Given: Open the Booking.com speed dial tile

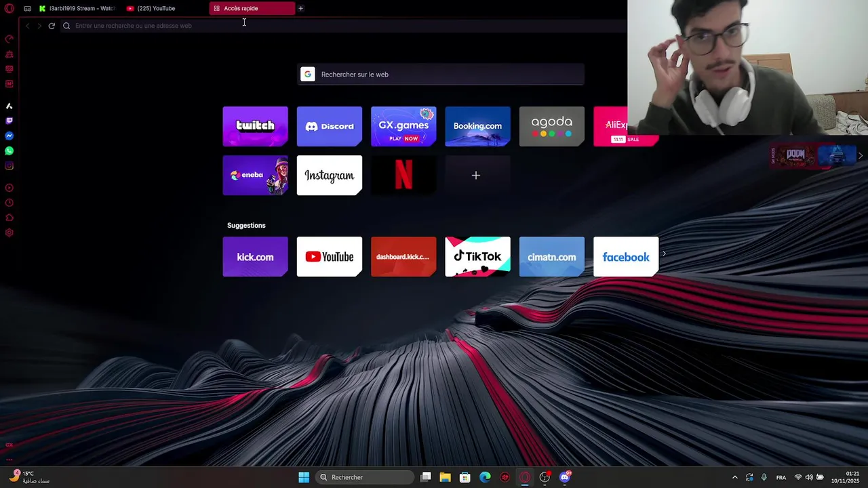Looking at the screenshot, I should 477,126.
